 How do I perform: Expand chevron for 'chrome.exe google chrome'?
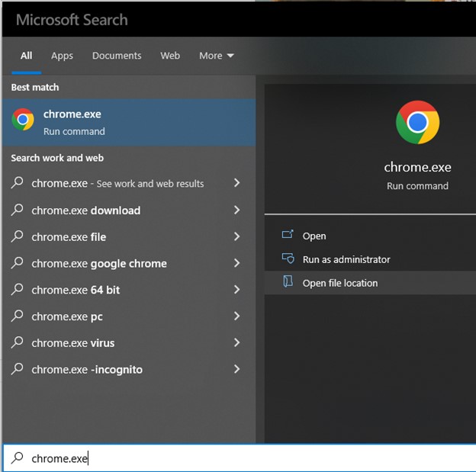(236, 263)
